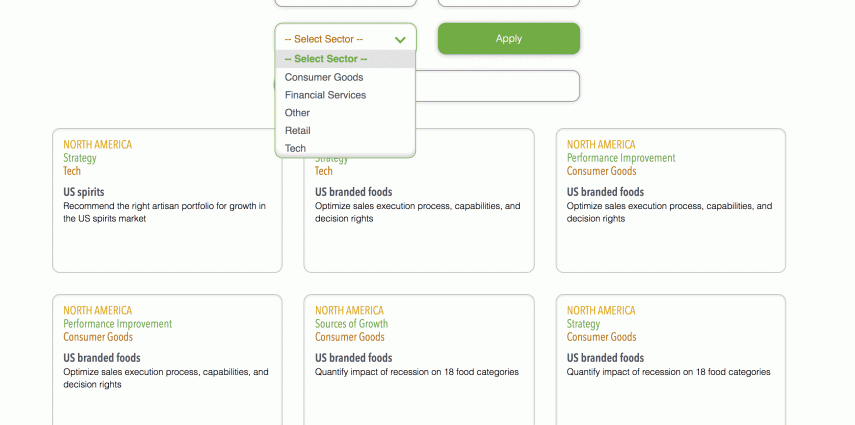Click the Sources of Growth label
855x425 pixels.
tap(351, 324)
